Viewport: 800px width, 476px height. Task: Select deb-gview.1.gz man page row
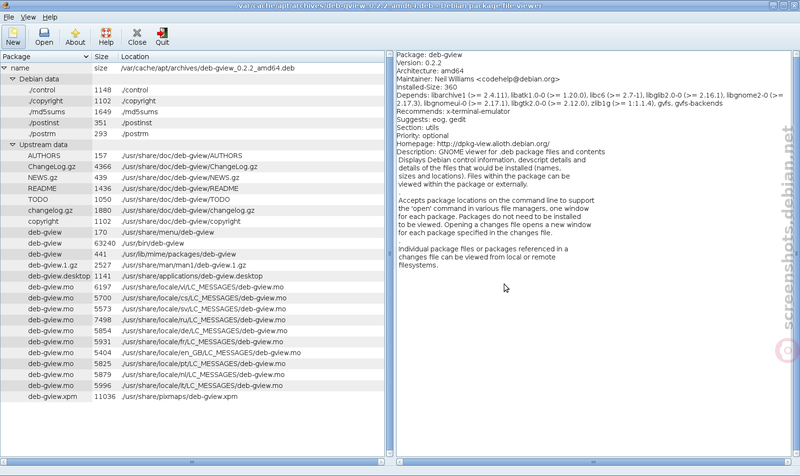click(192, 265)
